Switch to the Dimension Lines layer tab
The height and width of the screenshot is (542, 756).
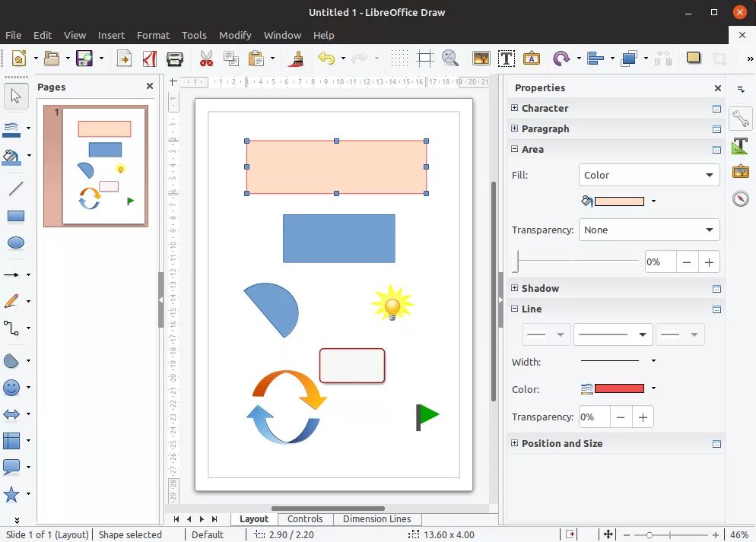(x=377, y=519)
